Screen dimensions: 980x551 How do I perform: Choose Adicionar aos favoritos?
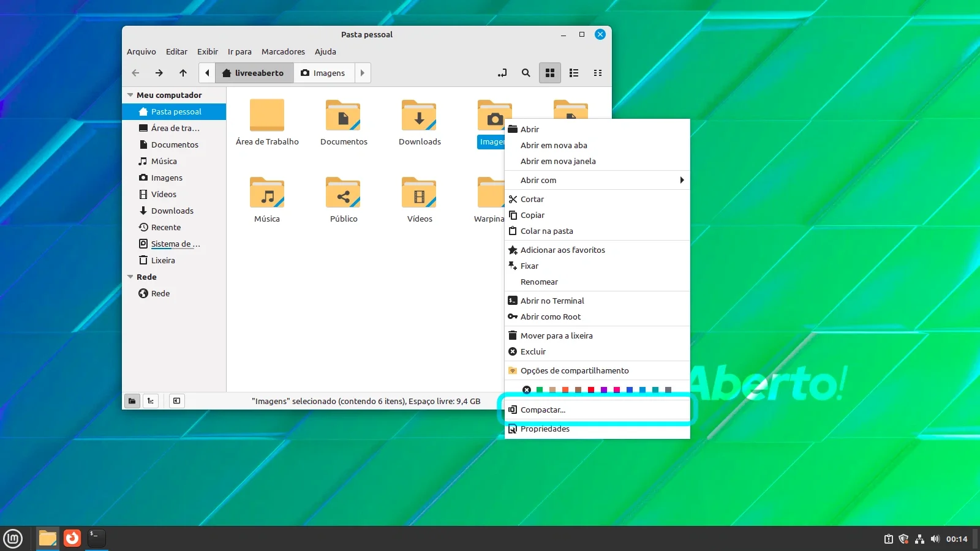(x=597, y=250)
